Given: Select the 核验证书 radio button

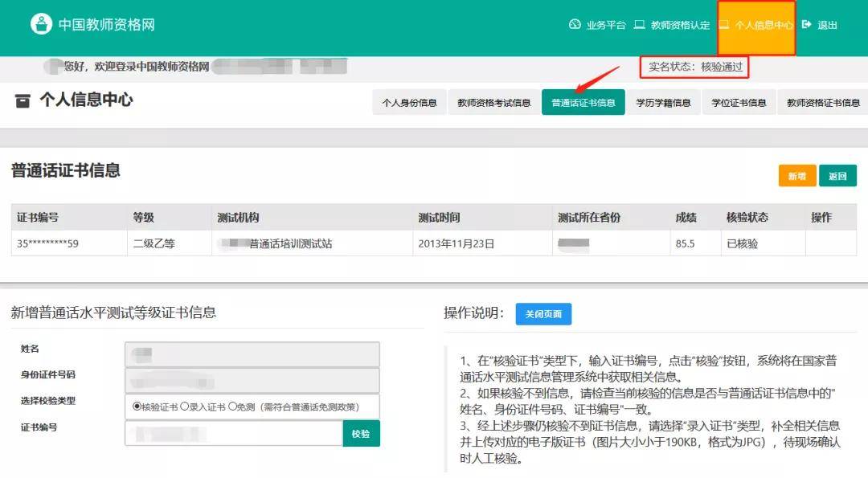Looking at the screenshot, I should coord(137,407).
